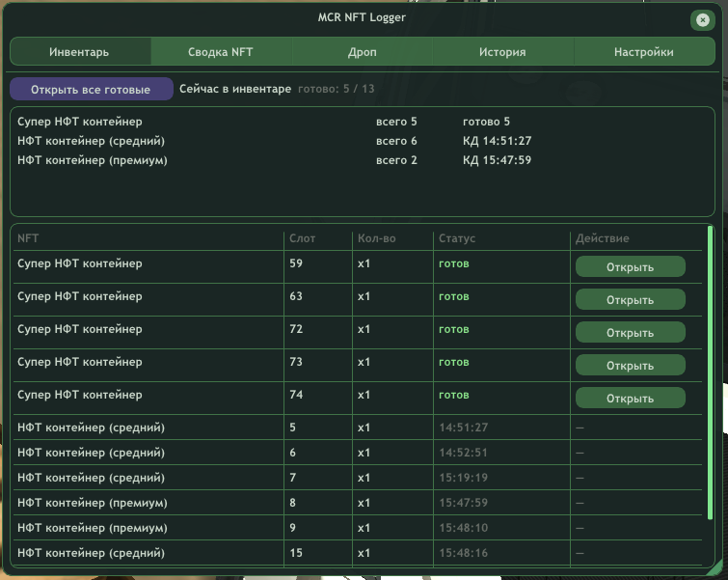This screenshot has height=580, width=728.
Task: Select НФТ контейнер (премиум) row in slot 8
Action: click(x=358, y=503)
